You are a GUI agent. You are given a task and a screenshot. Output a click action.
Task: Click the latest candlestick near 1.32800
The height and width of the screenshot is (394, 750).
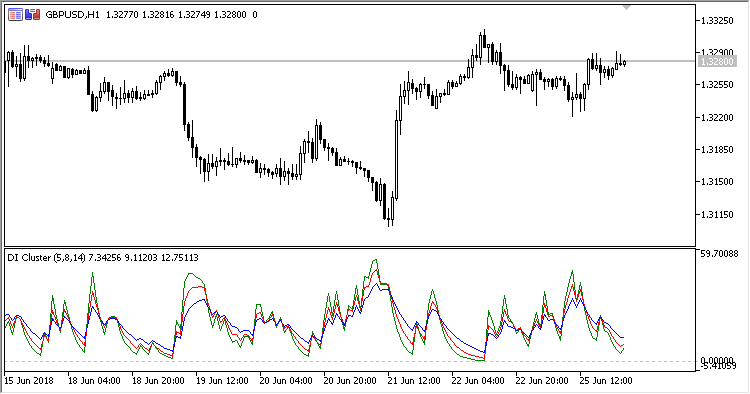click(x=625, y=63)
